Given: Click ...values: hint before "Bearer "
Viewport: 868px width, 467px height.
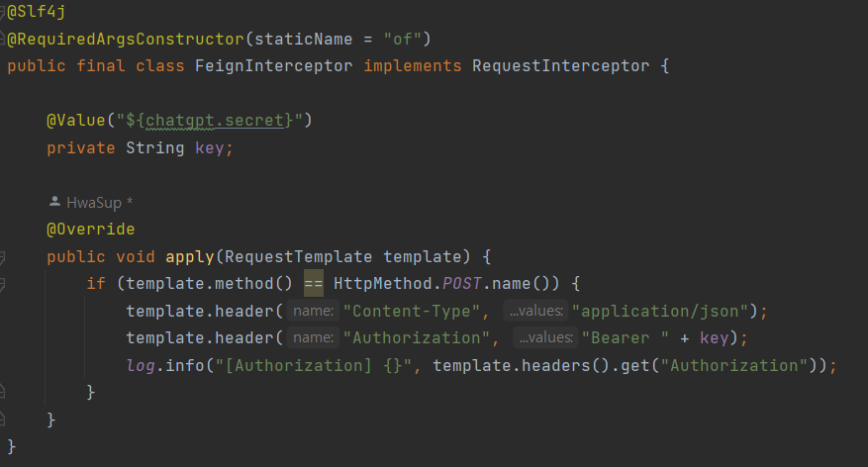Looking at the screenshot, I should point(545,337).
